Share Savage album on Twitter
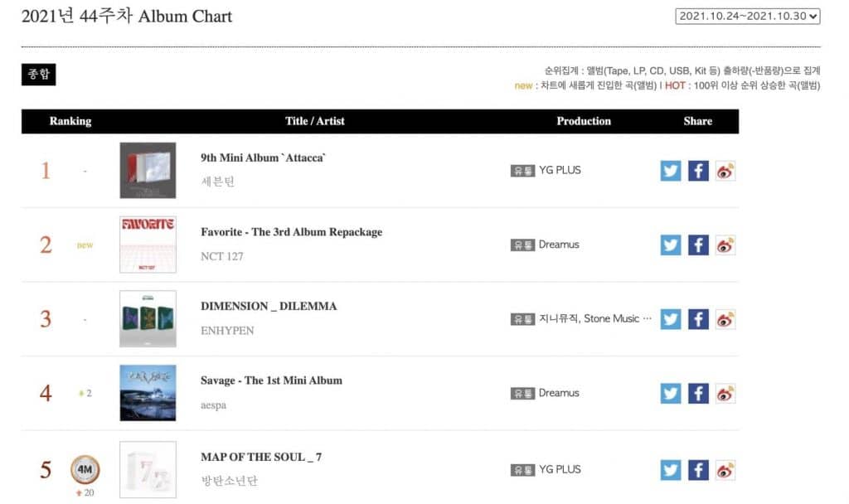 click(x=671, y=394)
